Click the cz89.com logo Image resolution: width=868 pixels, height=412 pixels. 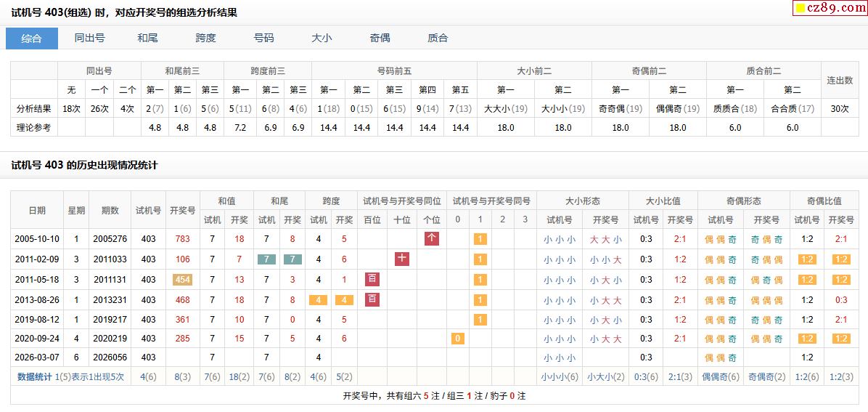point(828,8)
